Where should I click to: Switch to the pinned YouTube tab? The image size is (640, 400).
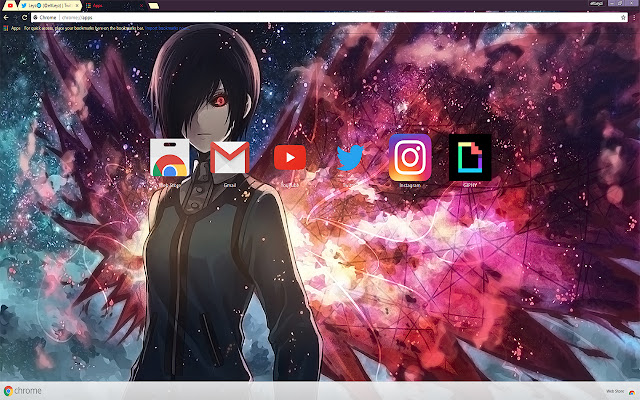(10, 5)
